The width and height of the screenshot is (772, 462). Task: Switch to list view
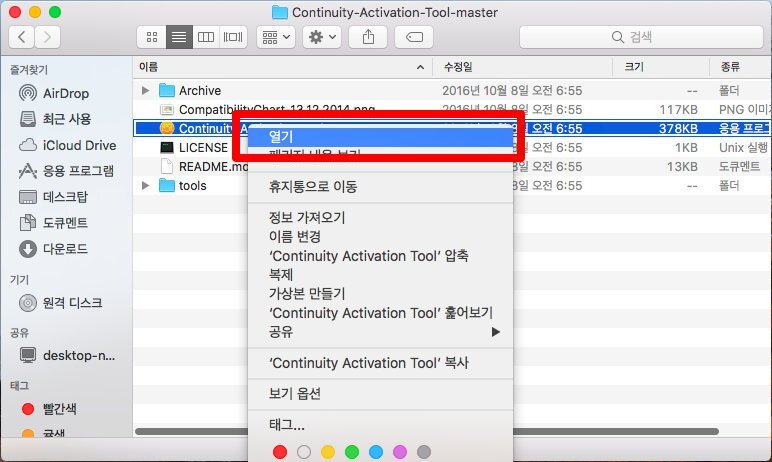179,37
